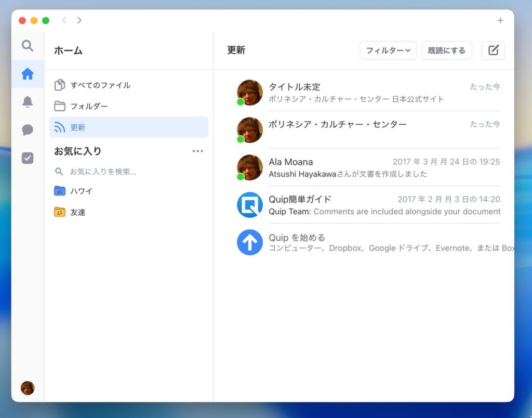This screenshot has height=418, width=532.
Task: Select フォルダー in the sidebar
Action: [89, 106]
